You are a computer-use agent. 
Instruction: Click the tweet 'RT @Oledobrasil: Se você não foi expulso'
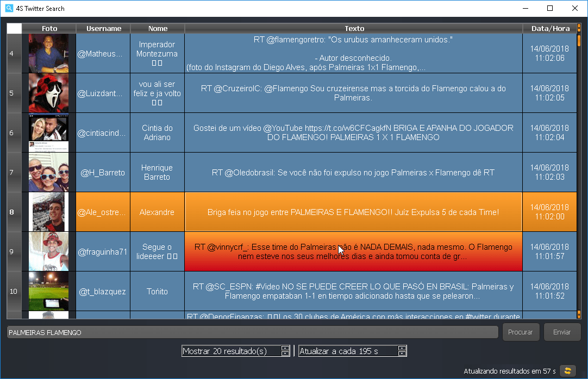354,172
